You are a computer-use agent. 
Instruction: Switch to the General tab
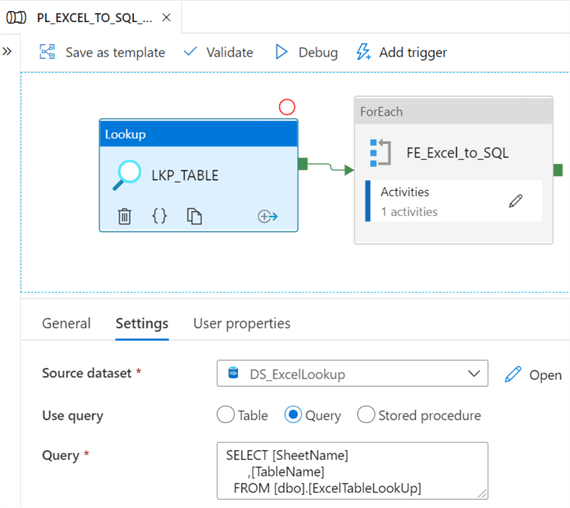(x=66, y=323)
